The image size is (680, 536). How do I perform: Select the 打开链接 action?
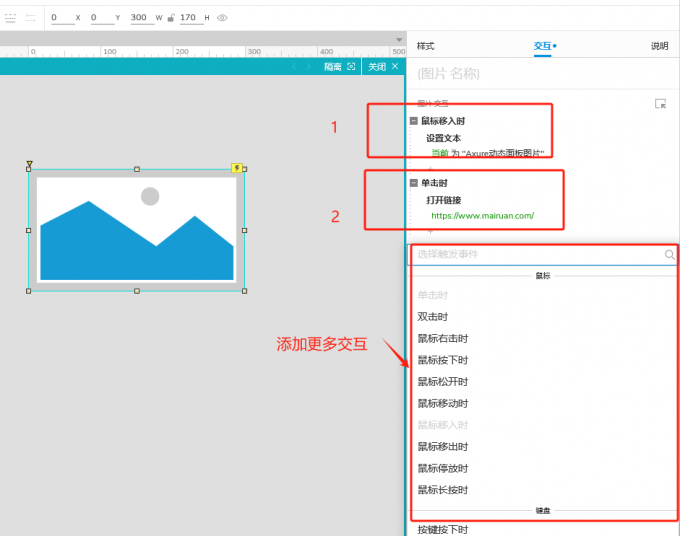click(x=443, y=200)
